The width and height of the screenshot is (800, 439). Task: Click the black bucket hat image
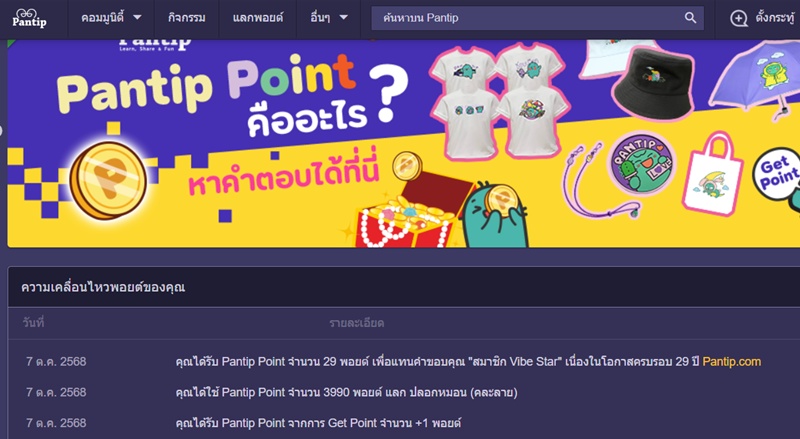coord(653,83)
